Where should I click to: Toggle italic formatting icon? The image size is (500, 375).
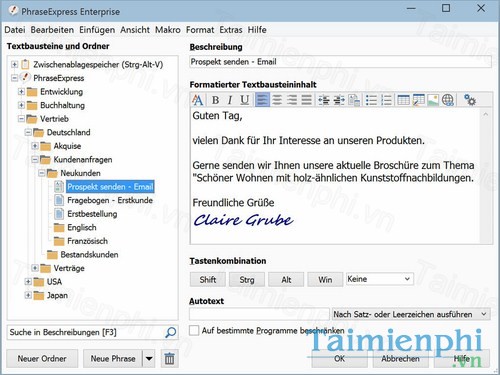pos(230,100)
